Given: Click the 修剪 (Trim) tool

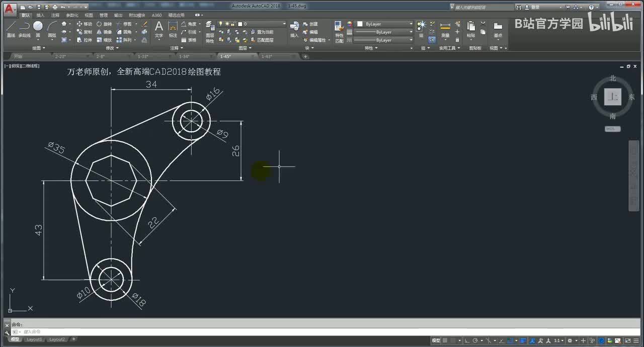Looking at the screenshot, I should point(124,24).
